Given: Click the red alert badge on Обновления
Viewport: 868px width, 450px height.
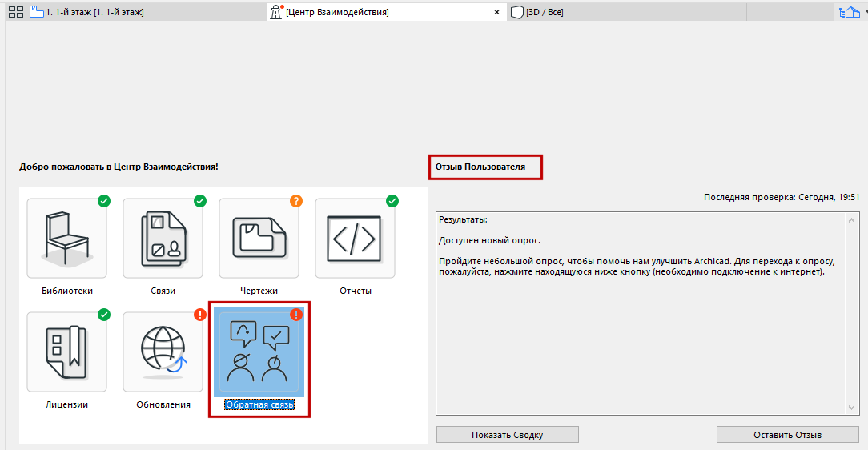Looking at the screenshot, I should (200, 315).
